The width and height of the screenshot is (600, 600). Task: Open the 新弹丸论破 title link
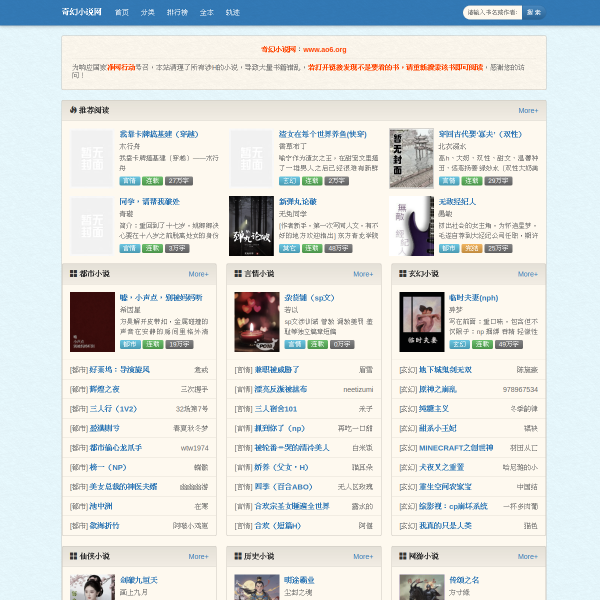(298, 202)
